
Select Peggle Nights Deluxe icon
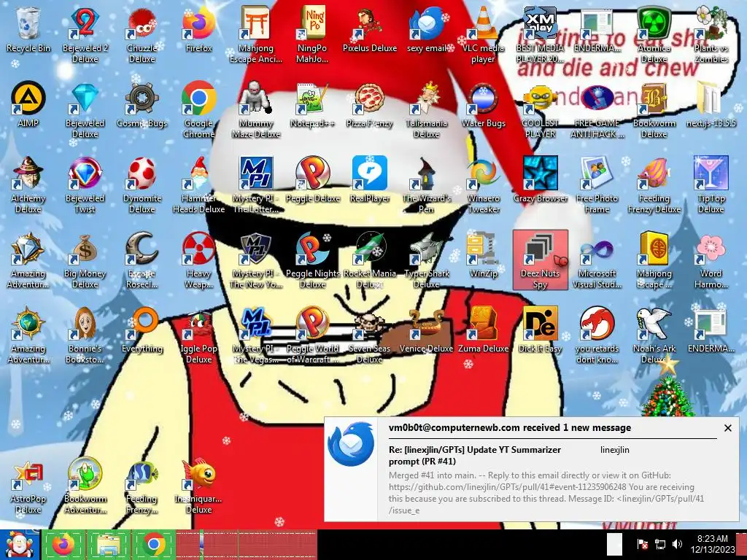312,260
